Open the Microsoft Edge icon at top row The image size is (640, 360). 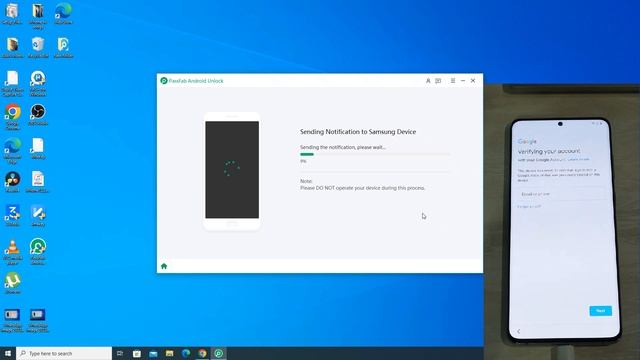63,13
